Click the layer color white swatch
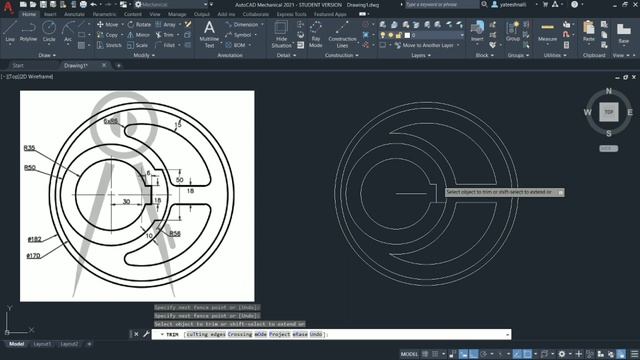Viewport: 640px width, 360px height. (407, 36)
